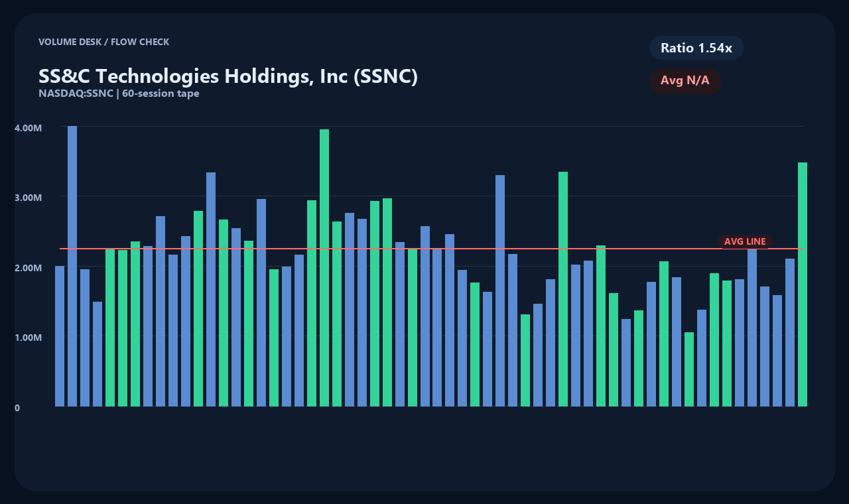Select the tallest blue bar reaching 4.00M

[x=72, y=266]
